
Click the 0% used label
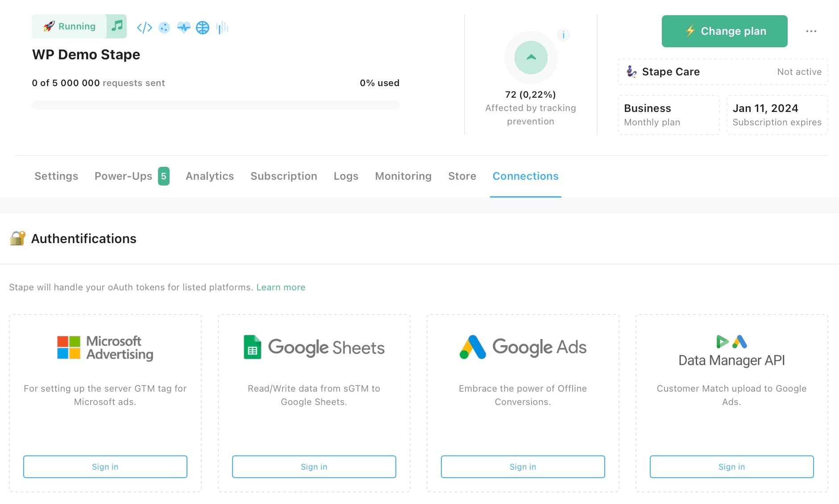pos(379,83)
